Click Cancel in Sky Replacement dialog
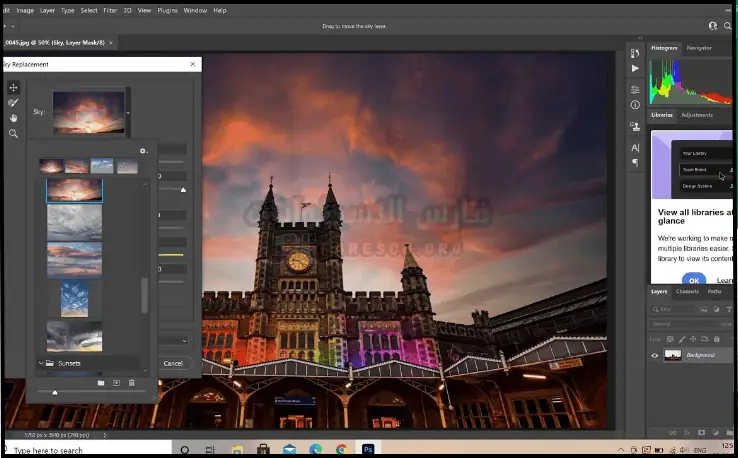Image resolution: width=738 pixels, height=458 pixels. pyautogui.click(x=173, y=363)
